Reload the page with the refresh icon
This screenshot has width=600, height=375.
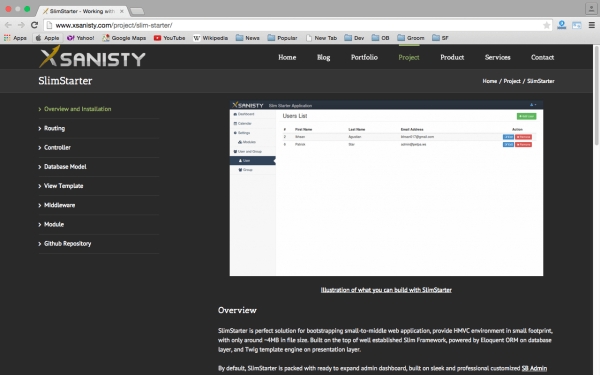tap(34, 25)
